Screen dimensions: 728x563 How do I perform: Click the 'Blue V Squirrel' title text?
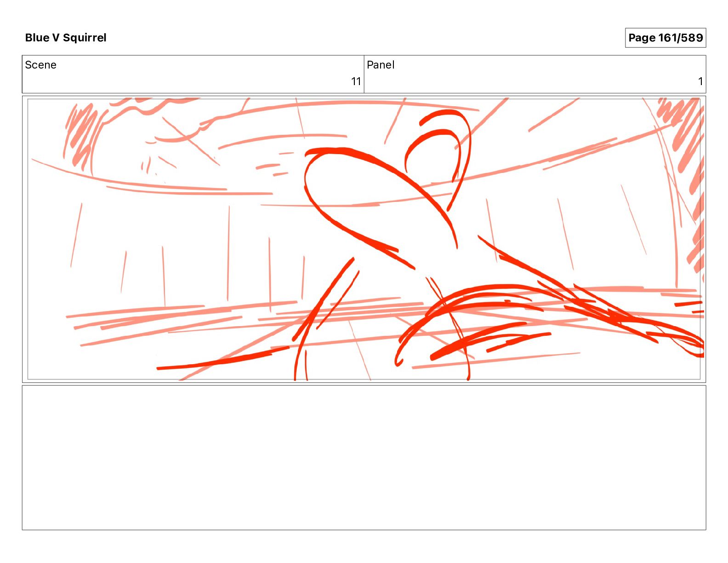tap(66, 38)
